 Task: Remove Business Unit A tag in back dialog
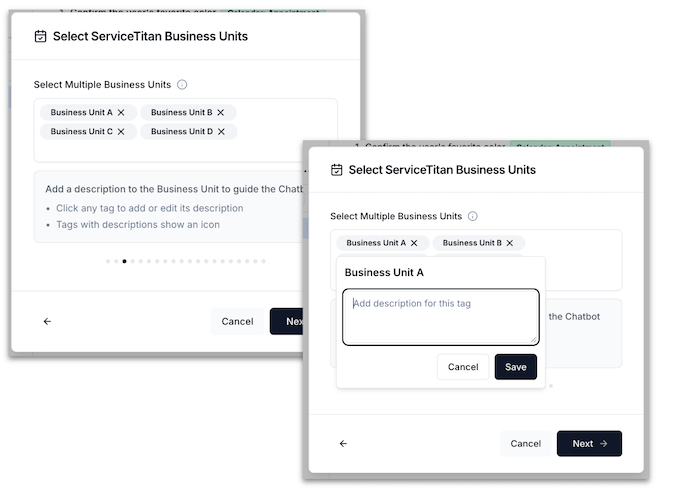click(x=121, y=113)
